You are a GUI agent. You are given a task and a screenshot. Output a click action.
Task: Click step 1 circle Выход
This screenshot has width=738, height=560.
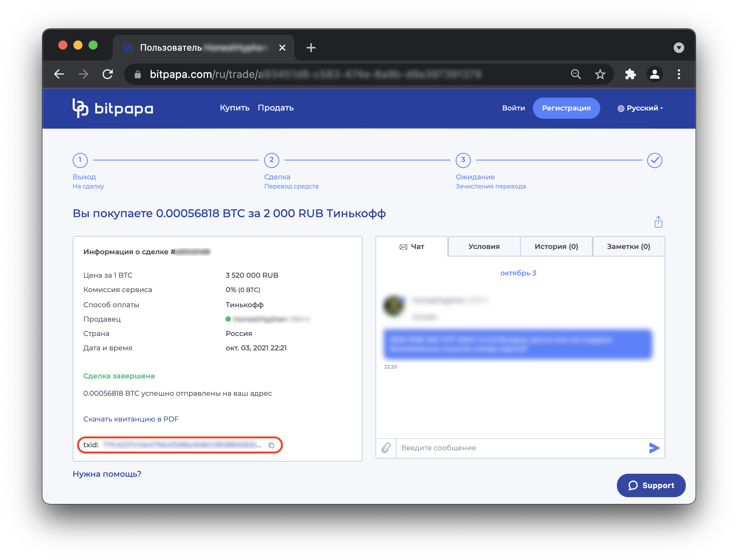click(80, 160)
